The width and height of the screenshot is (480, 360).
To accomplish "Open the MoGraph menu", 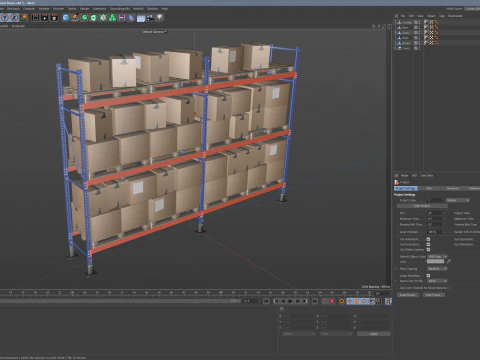I will coord(13,9).
